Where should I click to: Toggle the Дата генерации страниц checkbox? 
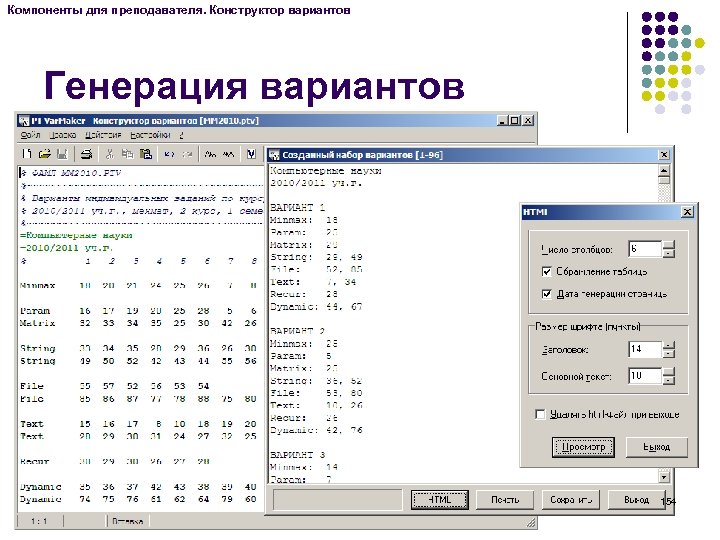[x=546, y=294]
